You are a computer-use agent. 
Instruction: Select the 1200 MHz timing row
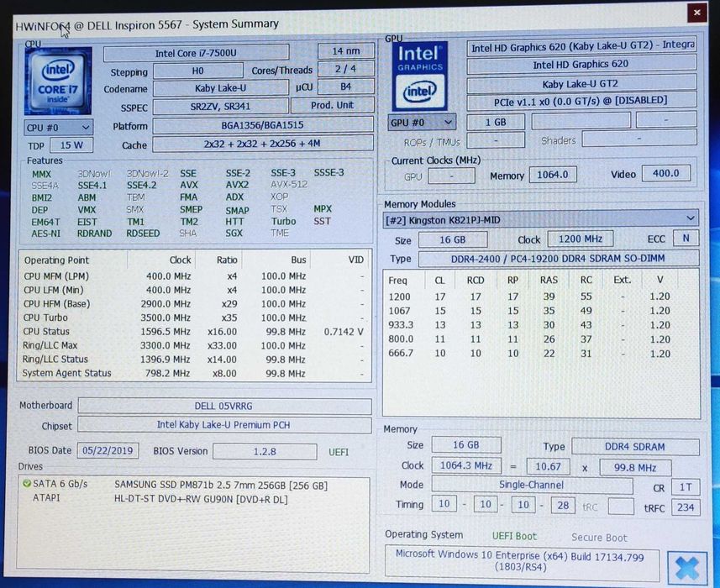(540, 297)
